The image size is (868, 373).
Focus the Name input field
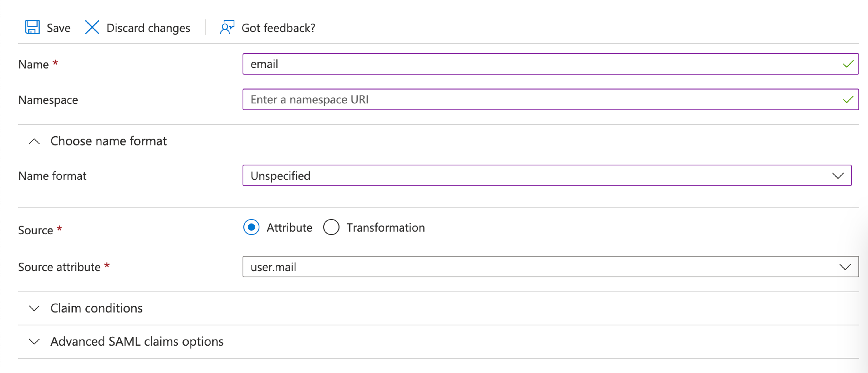point(539,64)
